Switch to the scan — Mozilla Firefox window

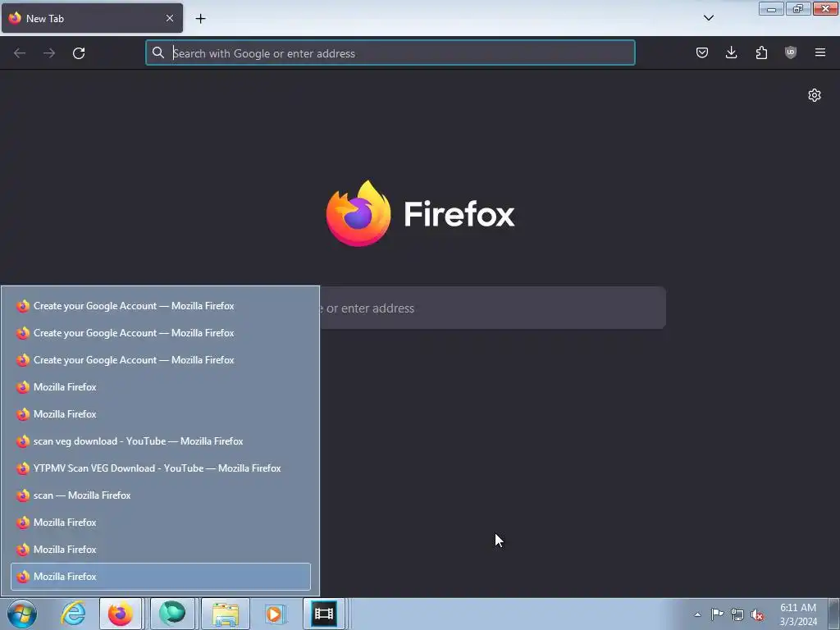click(161, 495)
